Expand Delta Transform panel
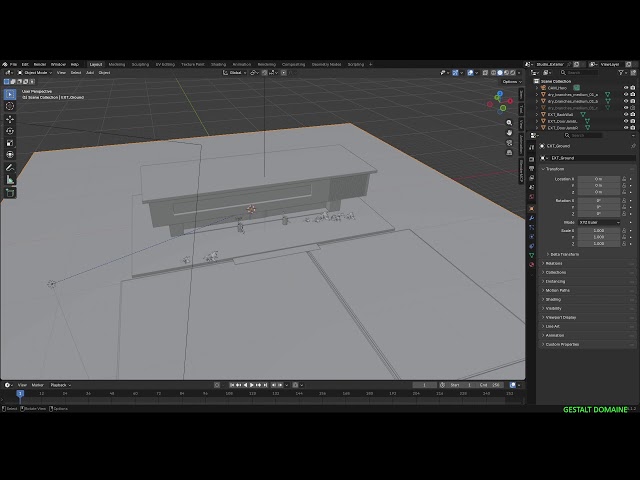Viewport: 640px width, 480px height. 564,254
